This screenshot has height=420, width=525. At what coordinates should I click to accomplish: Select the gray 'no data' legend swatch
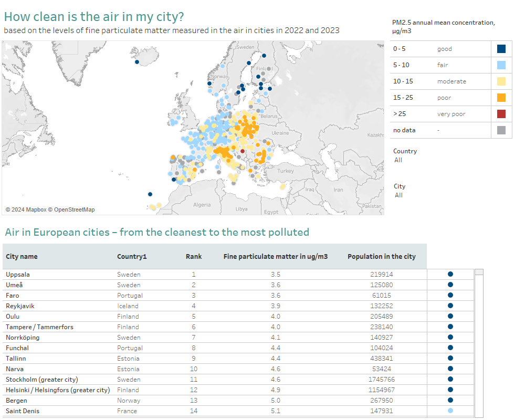(x=501, y=130)
